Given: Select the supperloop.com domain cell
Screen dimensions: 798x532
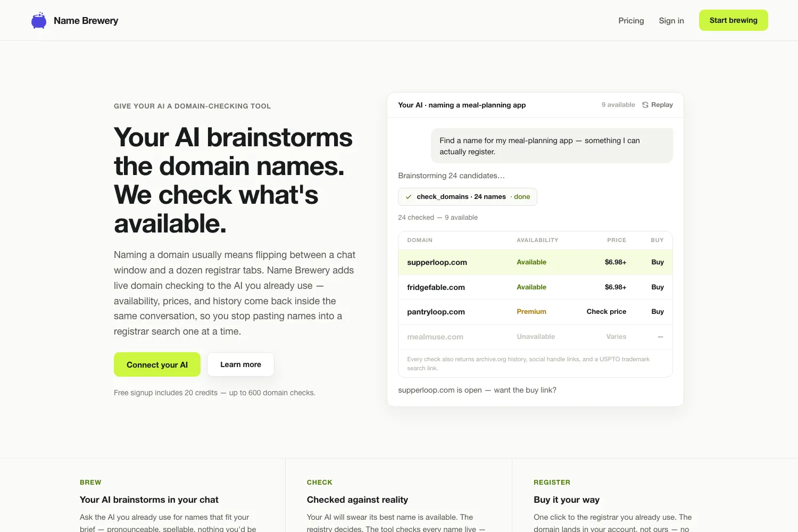Looking at the screenshot, I should tap(437, 262).
